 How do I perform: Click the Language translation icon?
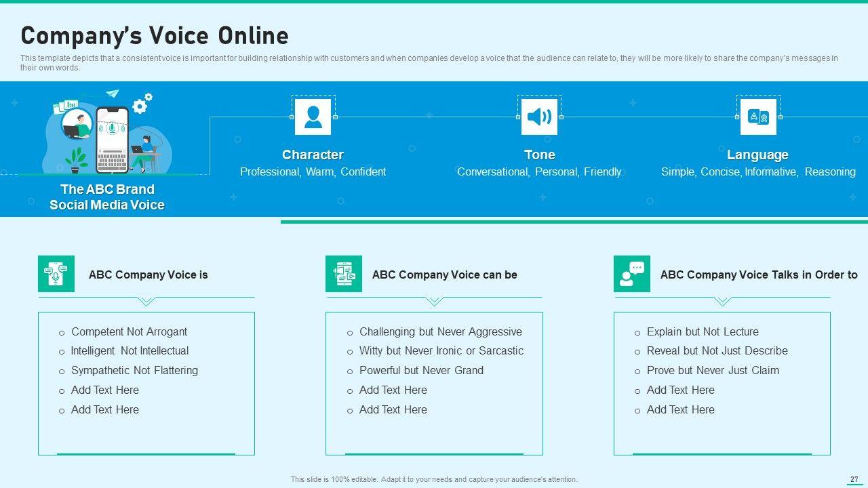click(758, 117)
